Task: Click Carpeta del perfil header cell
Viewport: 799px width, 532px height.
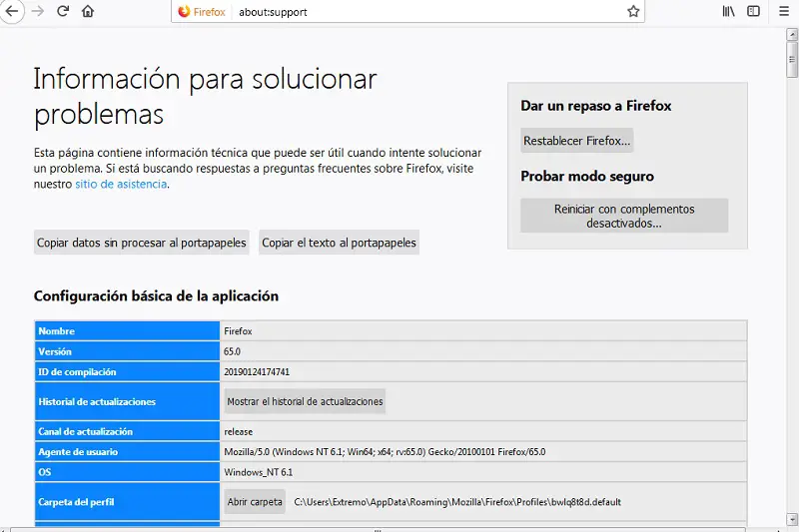Action: (127, 502)
